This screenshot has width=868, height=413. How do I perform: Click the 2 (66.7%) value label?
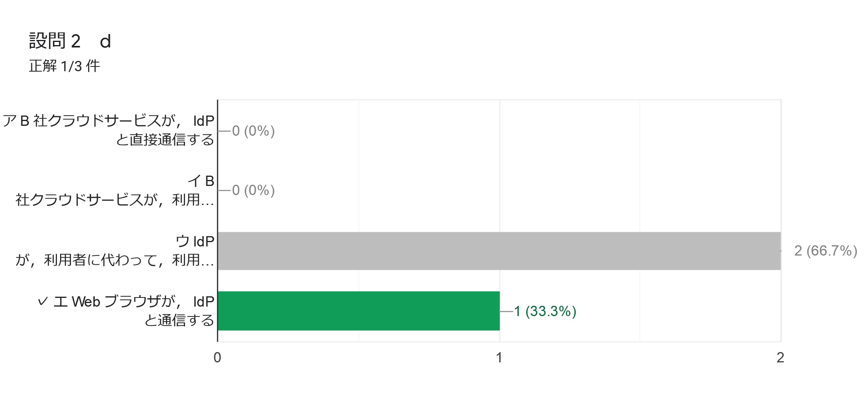tap(826, 251)
